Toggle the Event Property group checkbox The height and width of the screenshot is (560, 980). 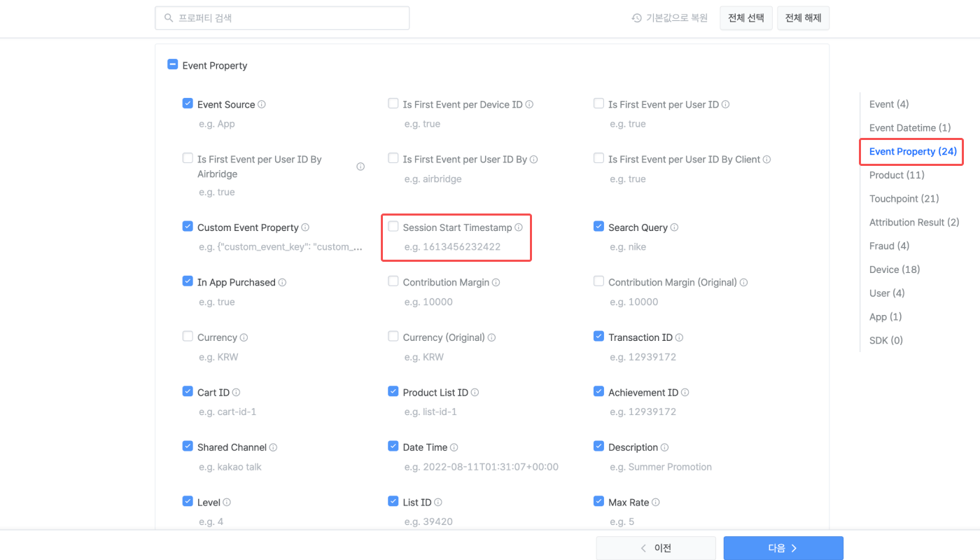coord(173,64)
